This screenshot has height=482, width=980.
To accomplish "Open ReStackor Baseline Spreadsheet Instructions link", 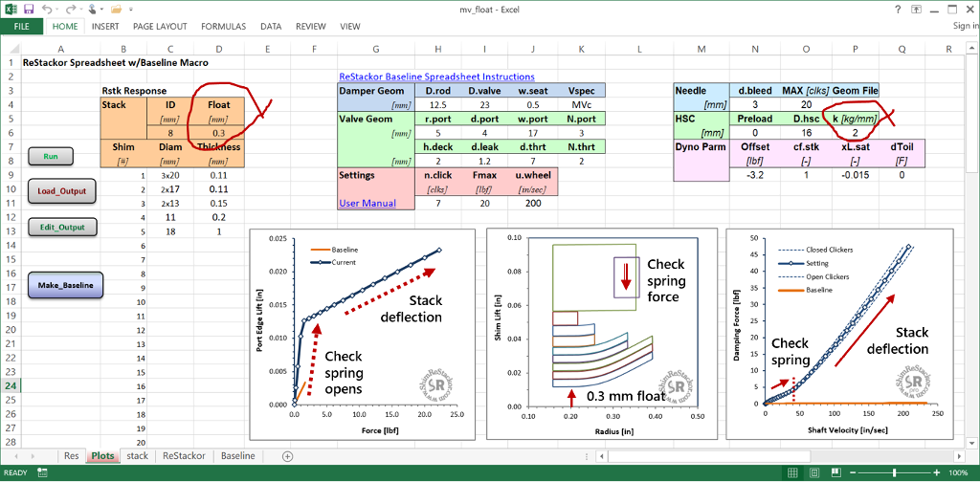I will (x=436, y=77).
